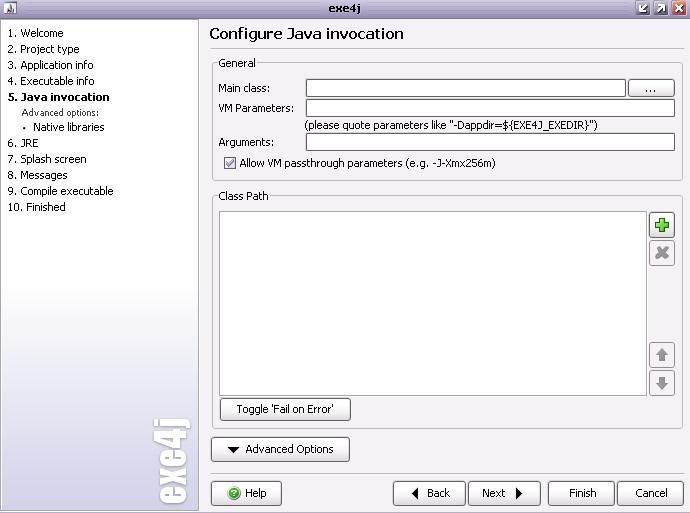Click the Toggle 'Fail on Error' button
Image resolution: width=690 pixels, height=513 pixels.
tap(285, 409)
